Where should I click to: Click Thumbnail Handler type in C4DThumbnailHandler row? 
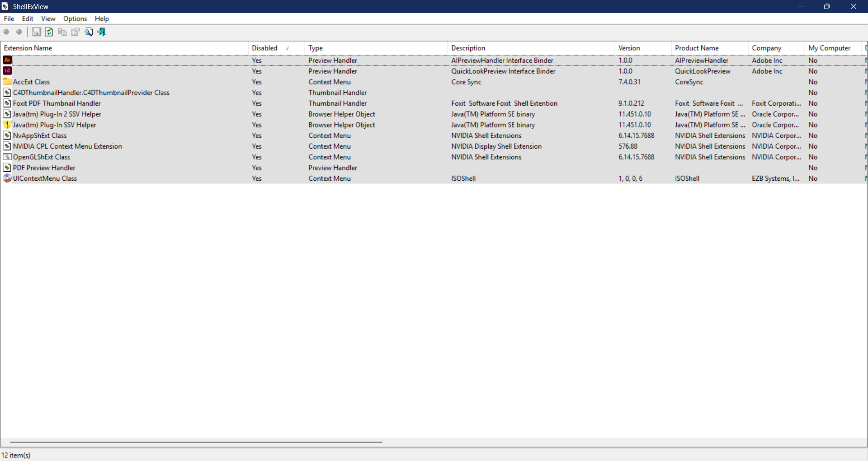[x=338, y=93]
